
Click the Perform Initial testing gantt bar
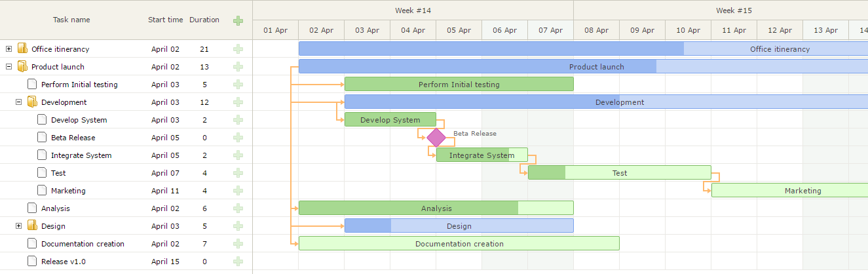click(x=459, y=85)
